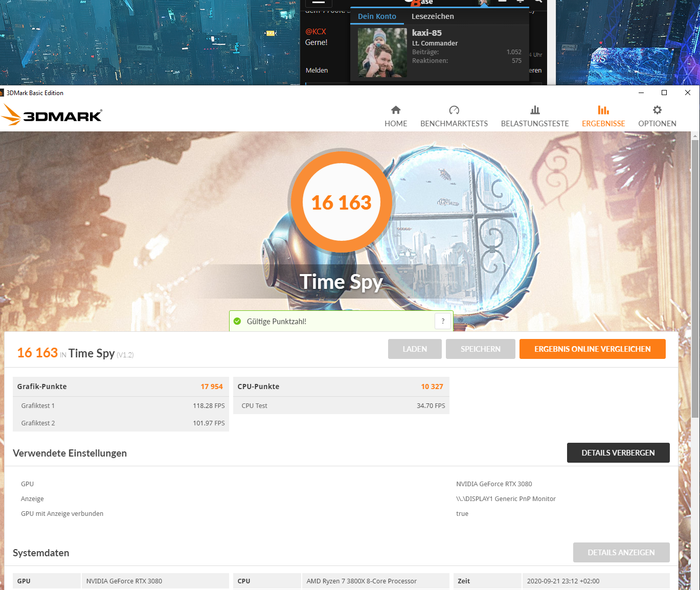
Task: Select the CPU Test row
Action: (341, 405)
